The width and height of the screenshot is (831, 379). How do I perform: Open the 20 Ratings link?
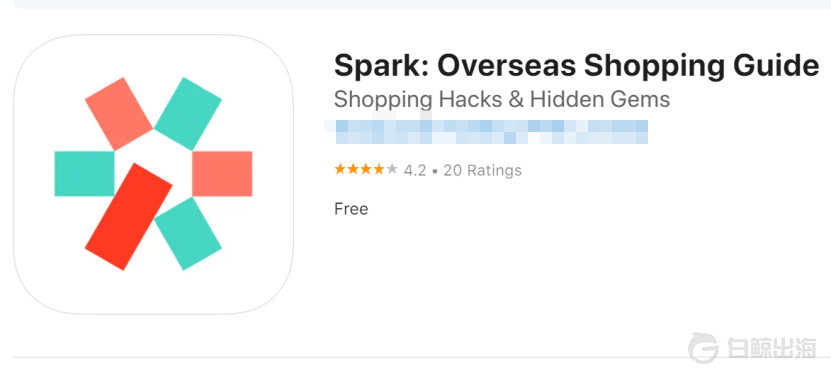pos(482,170)
